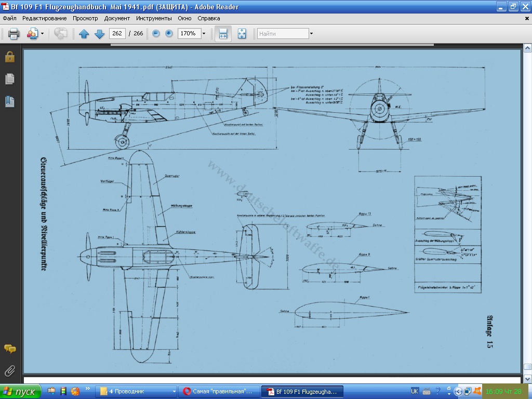Open the Окно menu
Screen dimensions: 532x399
coord(184,18)
